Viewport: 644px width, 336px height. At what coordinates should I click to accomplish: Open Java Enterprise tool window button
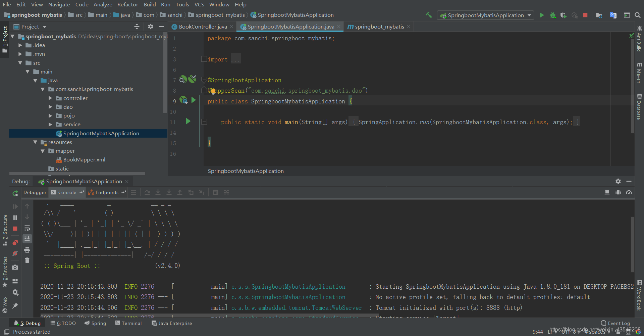click(172, 323)
